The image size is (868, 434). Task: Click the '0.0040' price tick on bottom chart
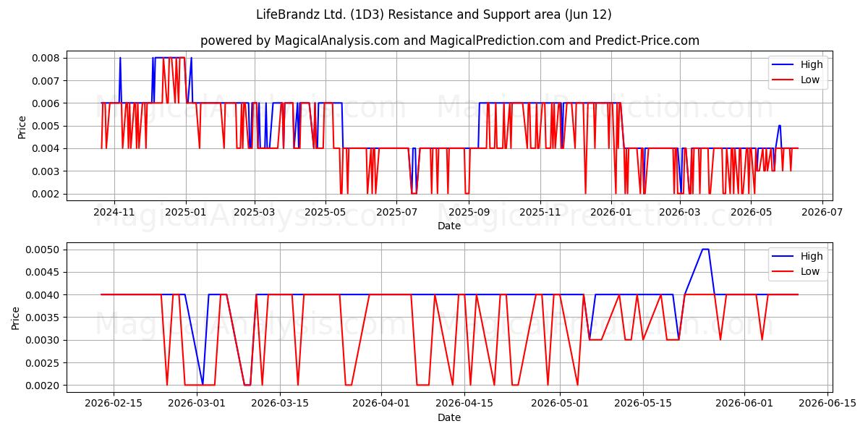(43, 295)
